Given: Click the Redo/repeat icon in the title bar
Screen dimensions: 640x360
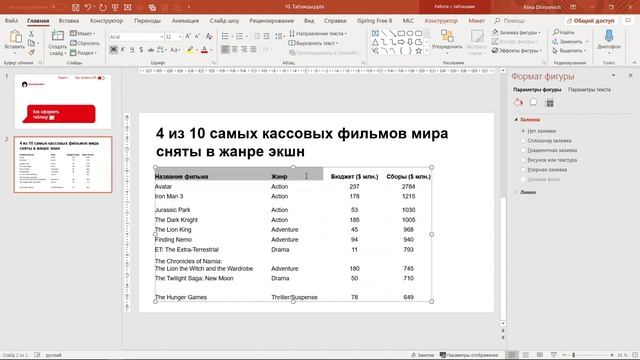Looking at the screenshot, I should pos(102,7).
